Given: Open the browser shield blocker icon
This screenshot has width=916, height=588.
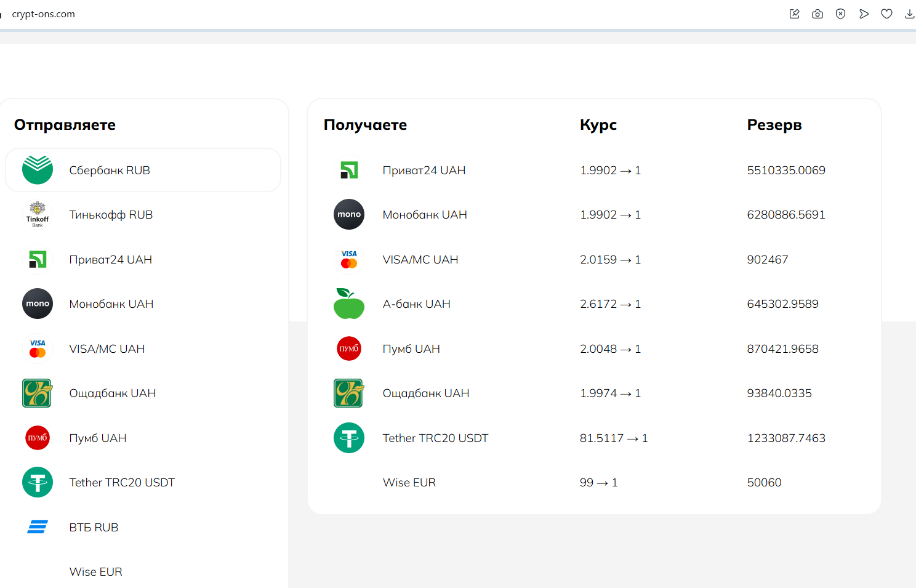Looking at the screenshot, I should click(840, 14).
